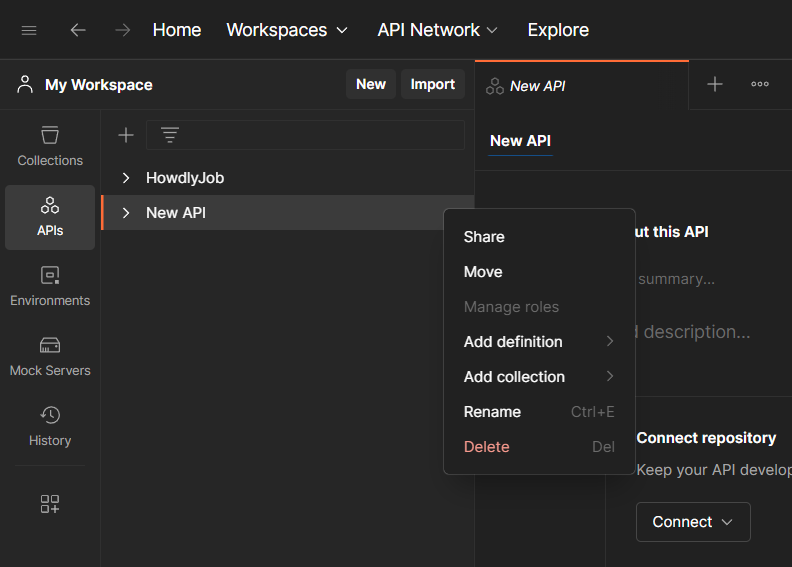Image resolution: width=792 pixels, height=567 pixels.
Task: Click the New button
Action: (371, 84)
